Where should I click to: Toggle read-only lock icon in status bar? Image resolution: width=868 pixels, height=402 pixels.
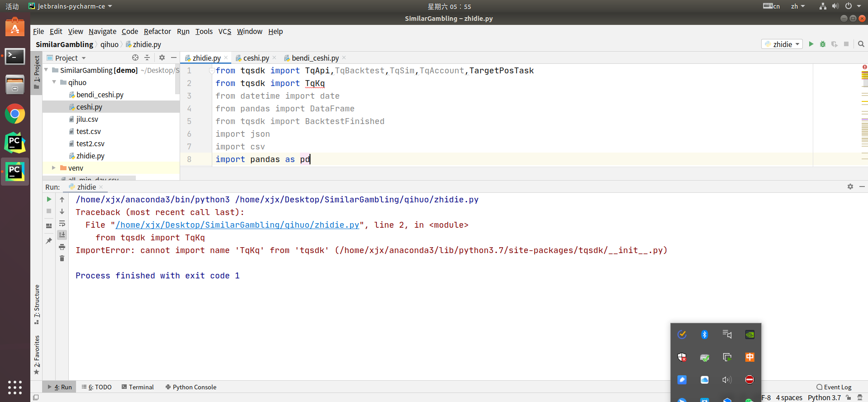[849, 397]
